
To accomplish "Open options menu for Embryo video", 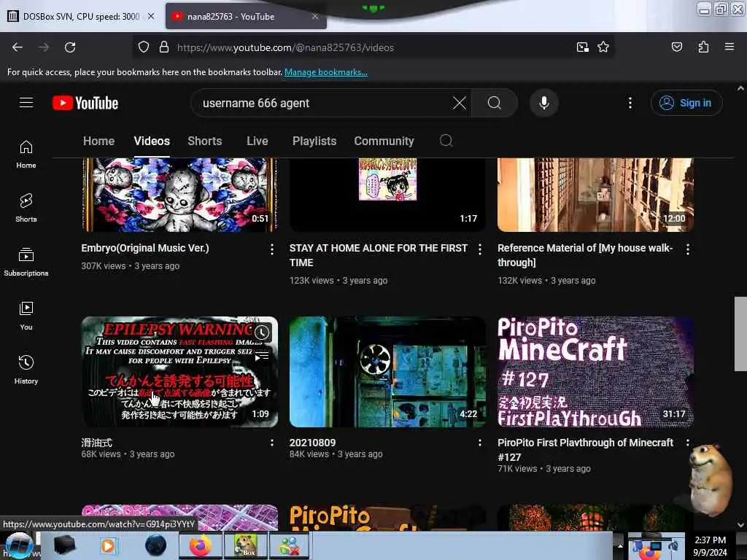I will [272, 249].
